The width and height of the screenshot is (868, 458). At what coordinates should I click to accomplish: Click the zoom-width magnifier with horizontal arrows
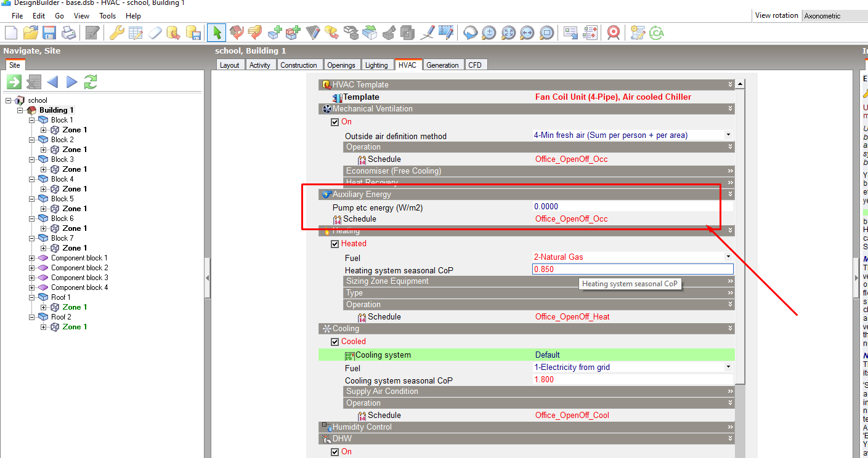tap(527, 33)
